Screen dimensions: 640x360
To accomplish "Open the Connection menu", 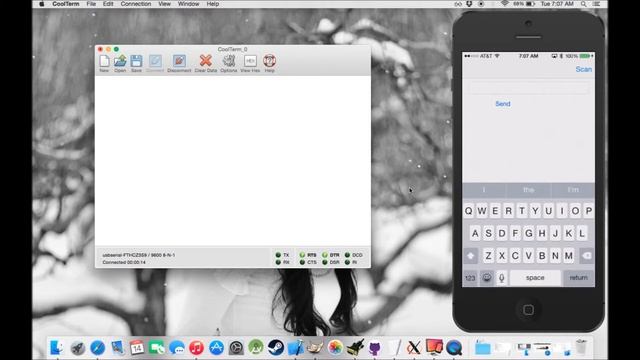I will click(136, 4).
